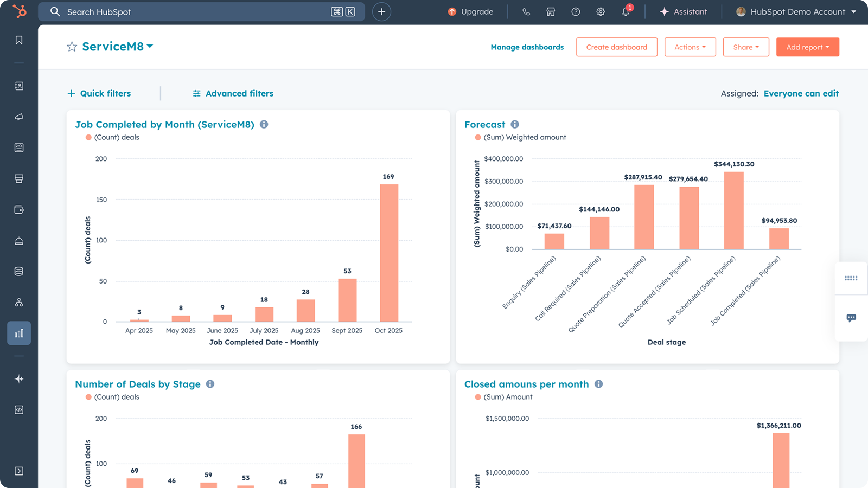Open the Actions dropdown

click(690, 47)
